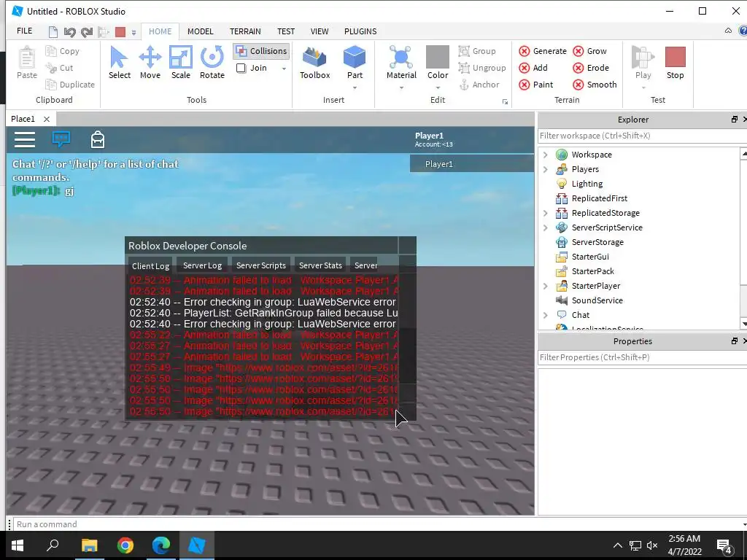
Task: Select the Select tool arrow icon
Action: pyautogui.click(x=119, y=57)
